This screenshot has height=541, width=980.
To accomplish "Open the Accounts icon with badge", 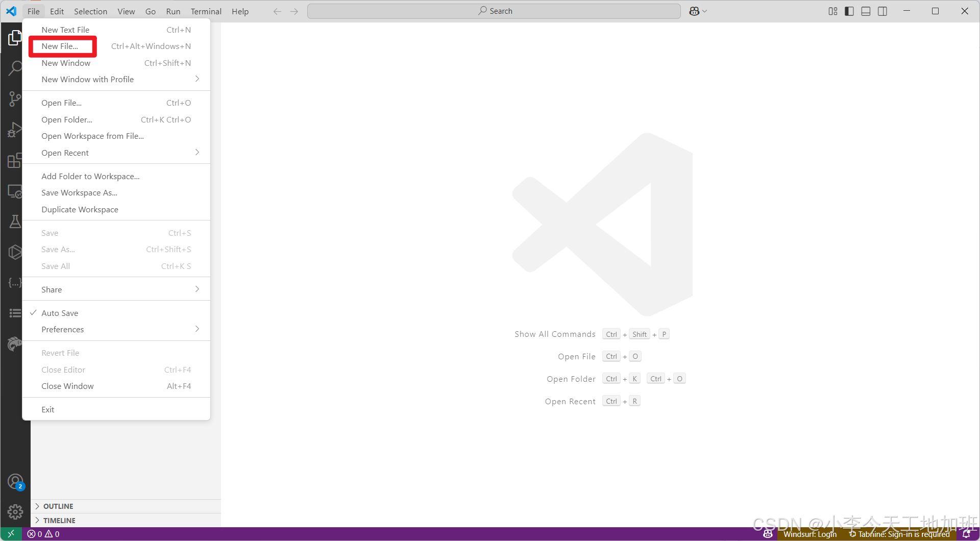I will (15, 482).
